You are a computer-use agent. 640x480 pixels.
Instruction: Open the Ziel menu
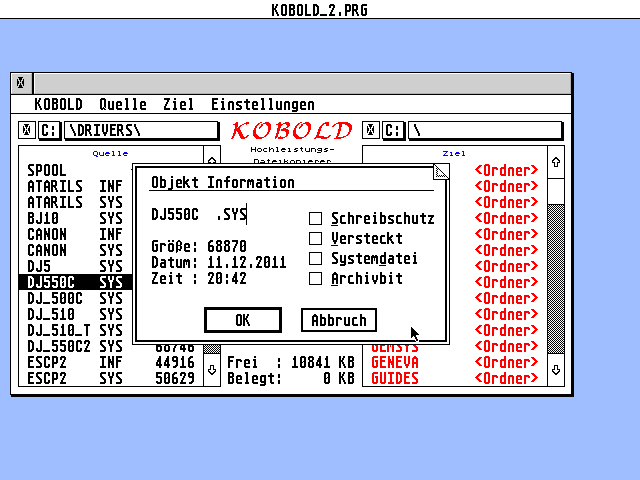pos(178,104)
